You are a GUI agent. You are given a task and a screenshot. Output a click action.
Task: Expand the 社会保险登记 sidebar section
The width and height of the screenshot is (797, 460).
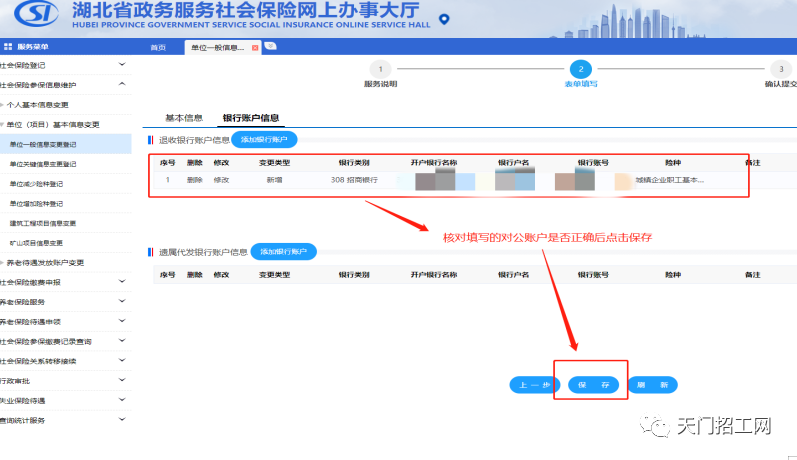click(x=122, y=65)
